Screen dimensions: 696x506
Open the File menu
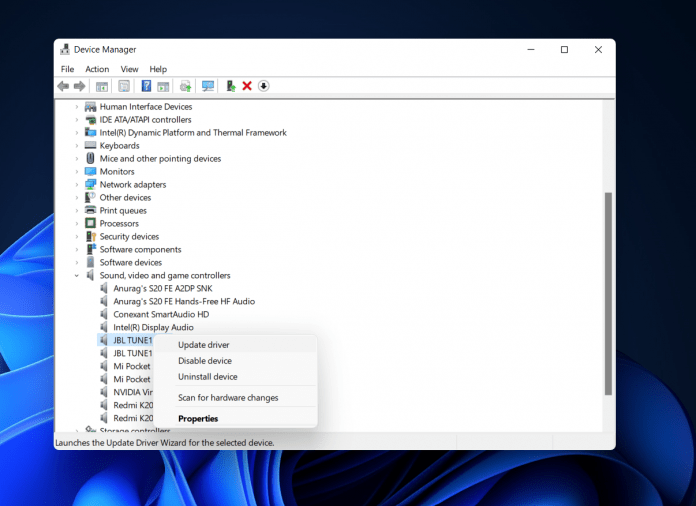(x=67, y=69)
